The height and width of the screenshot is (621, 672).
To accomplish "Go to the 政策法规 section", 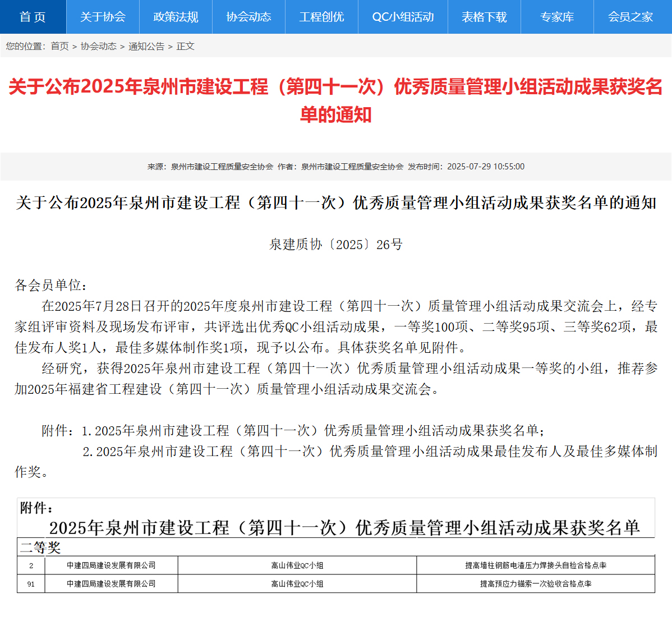I will (176, 17).
